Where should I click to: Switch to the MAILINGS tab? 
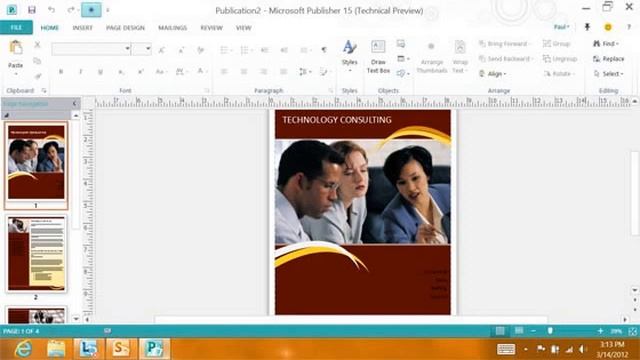point(173,28)
